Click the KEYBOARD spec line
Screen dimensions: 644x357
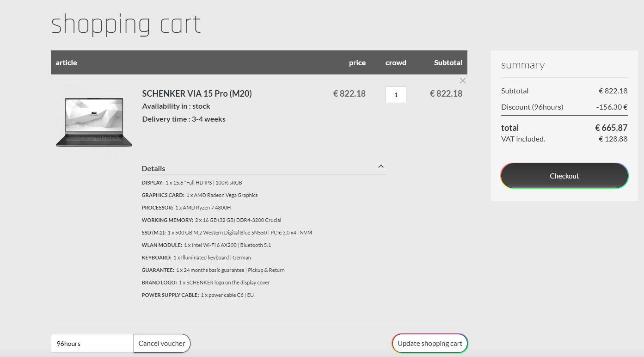(x=196, y=258)
